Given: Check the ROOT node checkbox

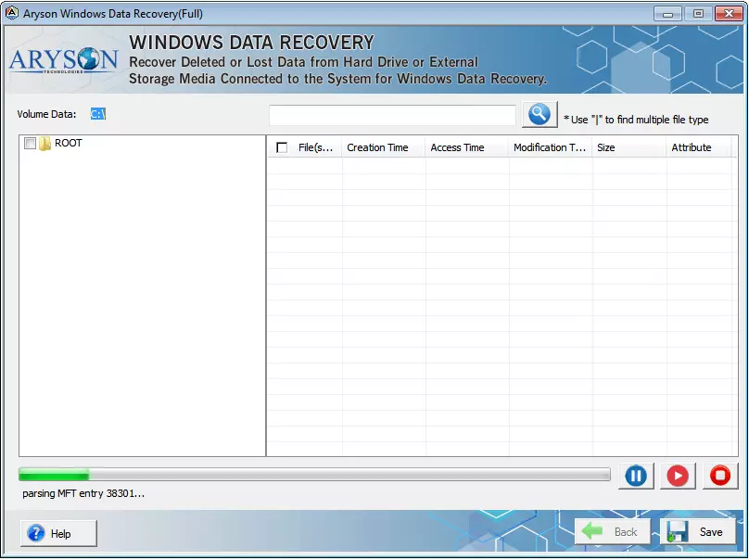Looking at the screenshot, I should pos(29,144).
